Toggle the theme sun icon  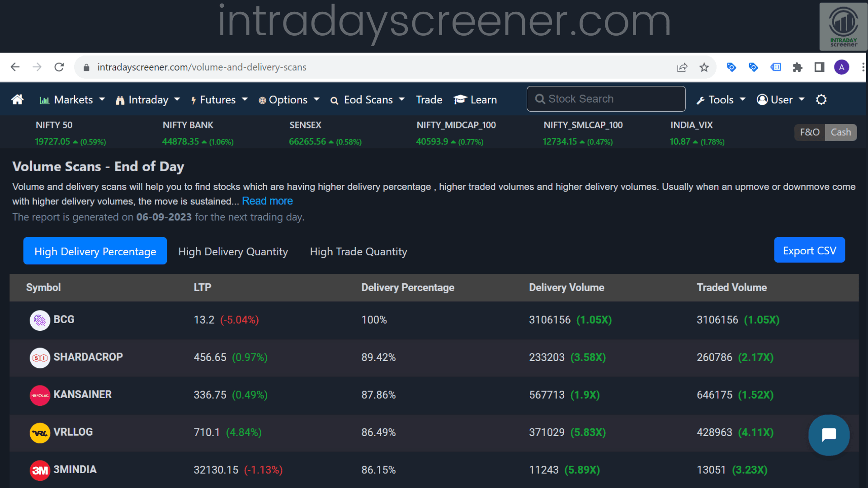point(821,99)
